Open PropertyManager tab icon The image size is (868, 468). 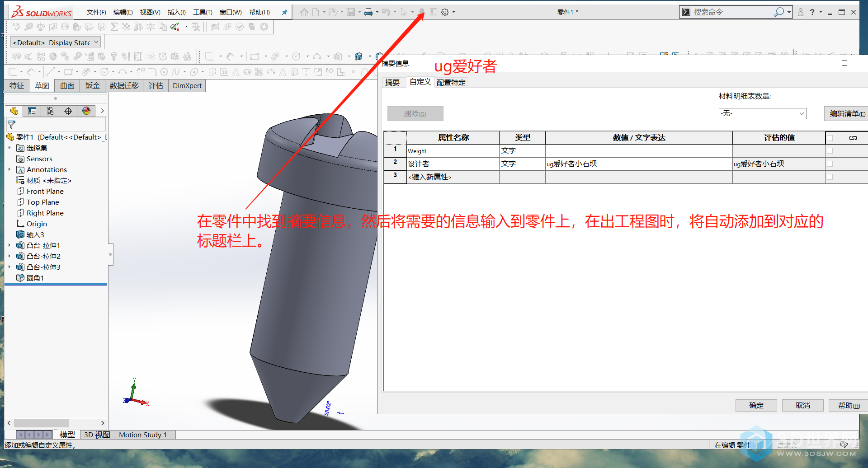32,111
